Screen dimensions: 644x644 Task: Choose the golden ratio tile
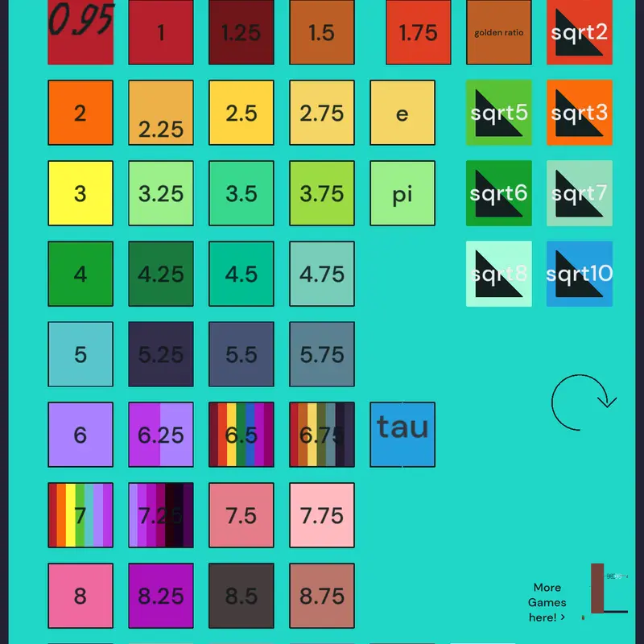point(498,32)
